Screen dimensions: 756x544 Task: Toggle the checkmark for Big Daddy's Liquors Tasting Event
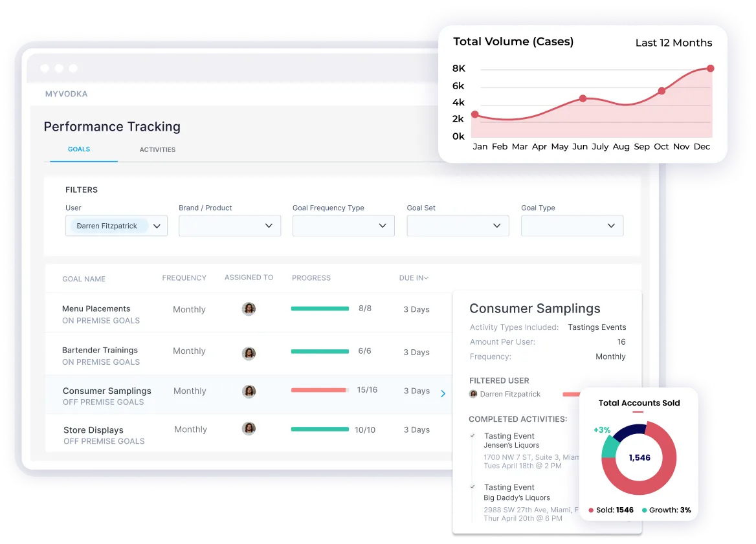tap(473, 487)
